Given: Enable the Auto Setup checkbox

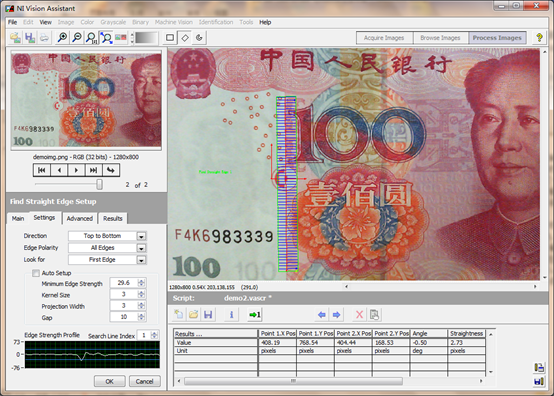Looking at the screenshot, I should [36, 273].
